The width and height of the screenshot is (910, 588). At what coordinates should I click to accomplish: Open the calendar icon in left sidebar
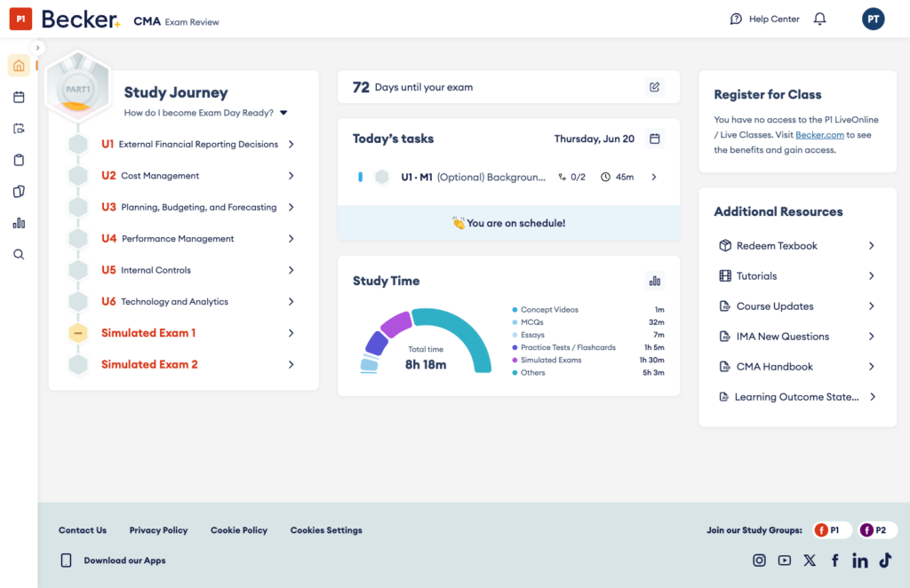(19, 97)
